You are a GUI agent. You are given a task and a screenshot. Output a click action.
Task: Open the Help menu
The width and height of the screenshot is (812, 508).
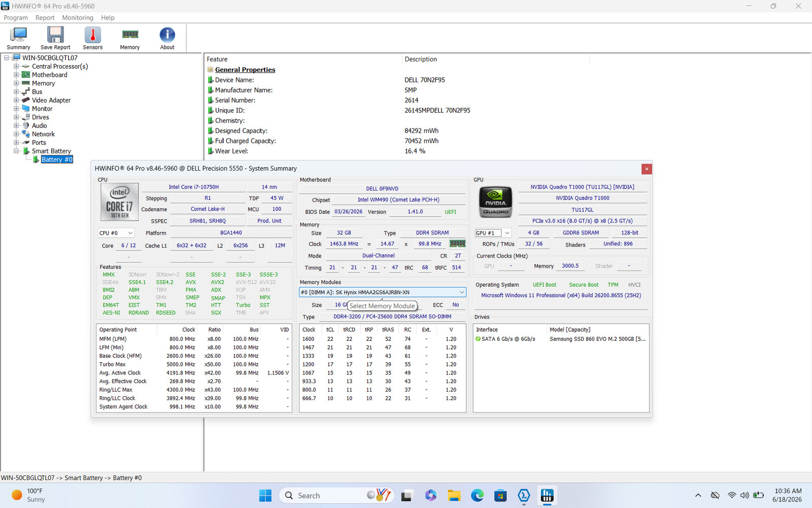tap(108, 18)
